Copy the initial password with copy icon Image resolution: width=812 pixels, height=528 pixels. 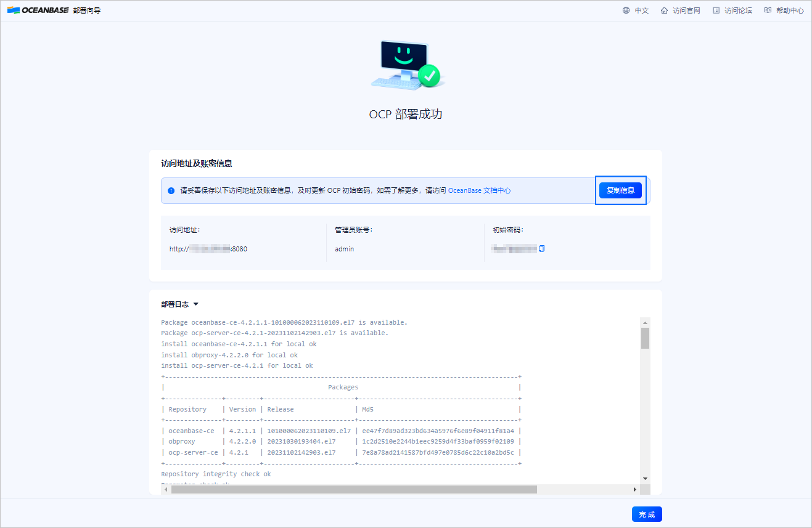542,249
